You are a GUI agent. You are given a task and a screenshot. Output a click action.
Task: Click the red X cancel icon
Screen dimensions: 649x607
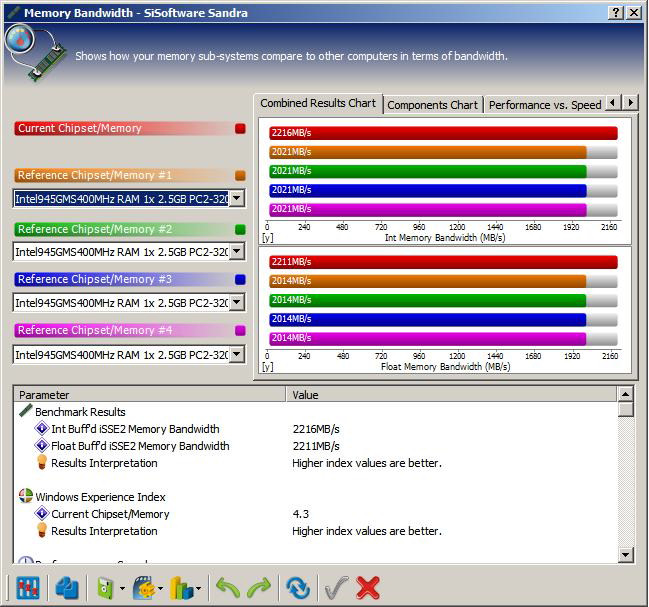[x=368, y=588]
